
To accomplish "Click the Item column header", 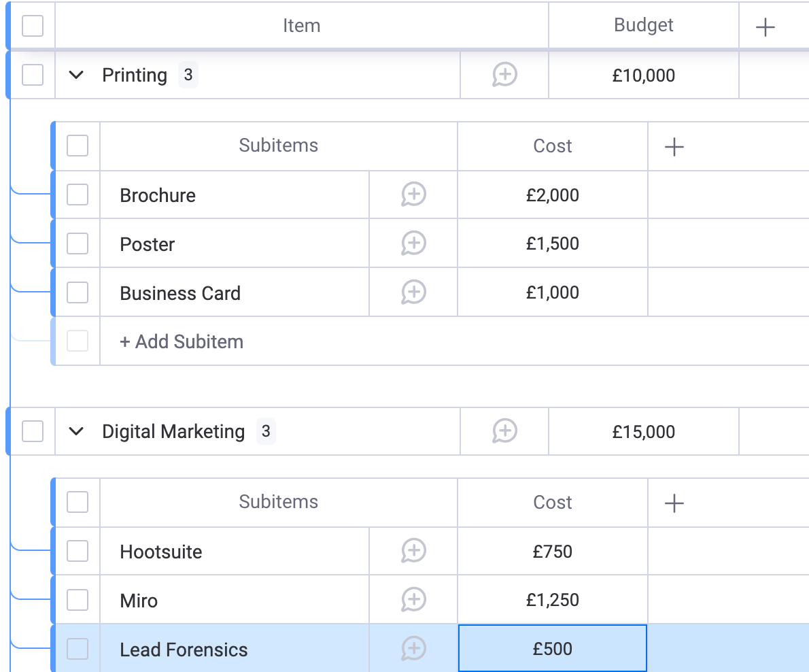I will [x=301, y=26].
